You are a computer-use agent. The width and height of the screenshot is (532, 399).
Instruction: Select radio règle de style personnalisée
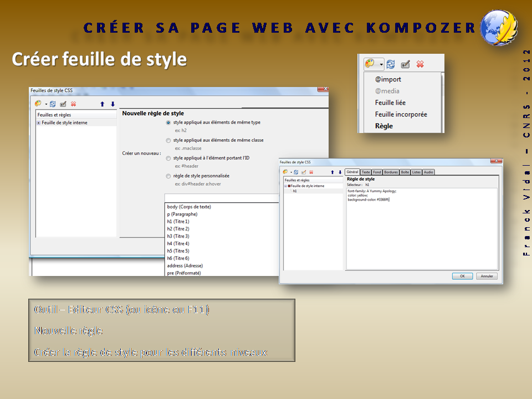coord(168,176)
